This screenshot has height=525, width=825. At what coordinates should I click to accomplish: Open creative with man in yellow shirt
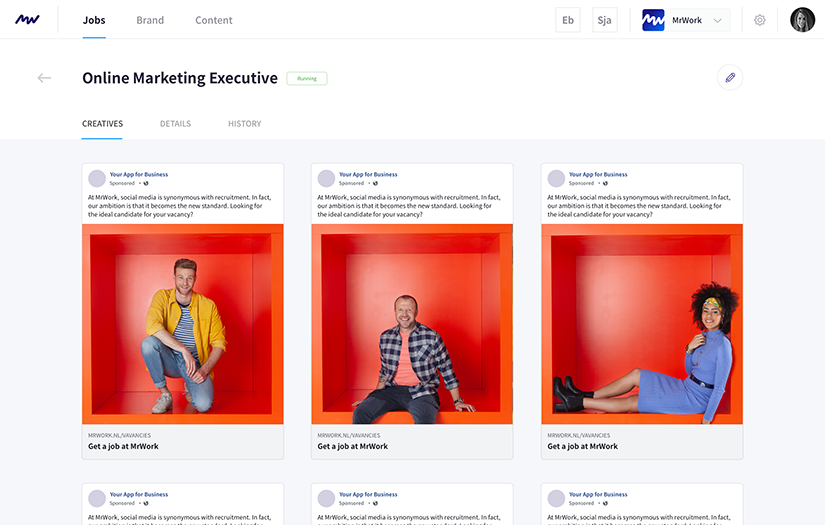[183, 324]
